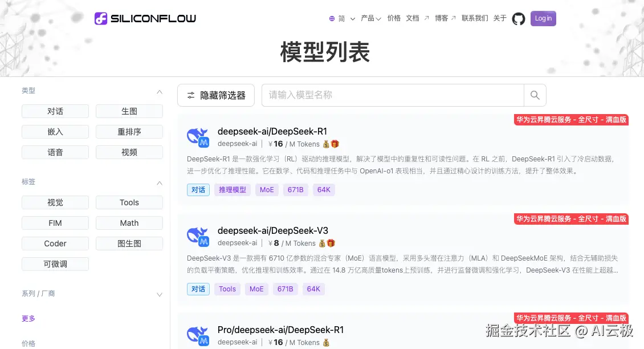Image resolution: width=644 pixels, height=349 pixels.
Task: Click DeepSeek-V3 model whale logo
Action: (x=198, y=236)
